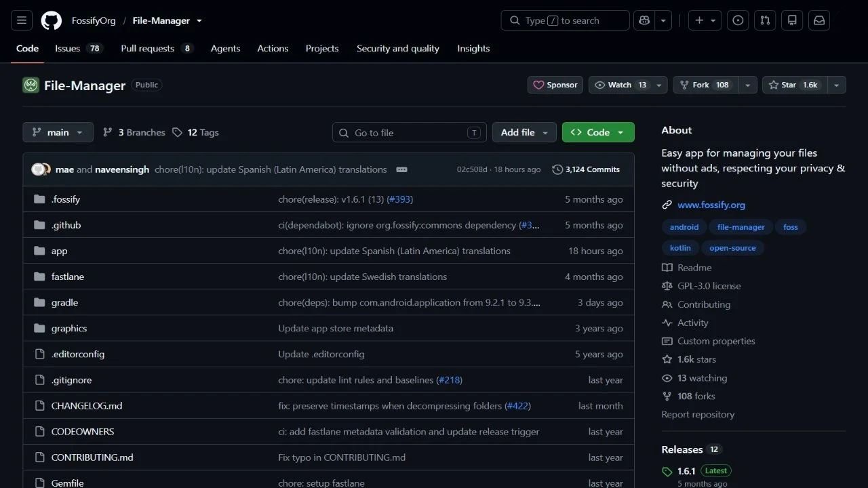Fork the repository with Fork button
868x488 pixels.
706,85
